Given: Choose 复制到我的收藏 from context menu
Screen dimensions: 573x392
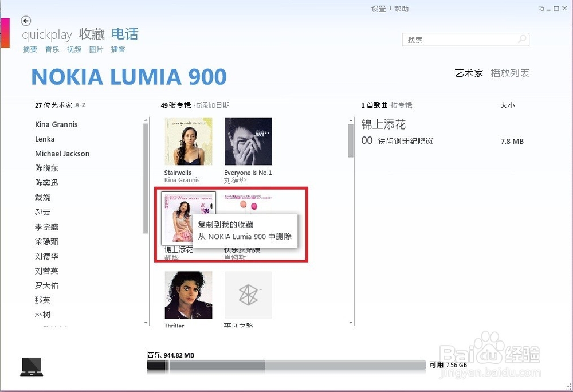Looking at the screenshot, I should [225, 225].
